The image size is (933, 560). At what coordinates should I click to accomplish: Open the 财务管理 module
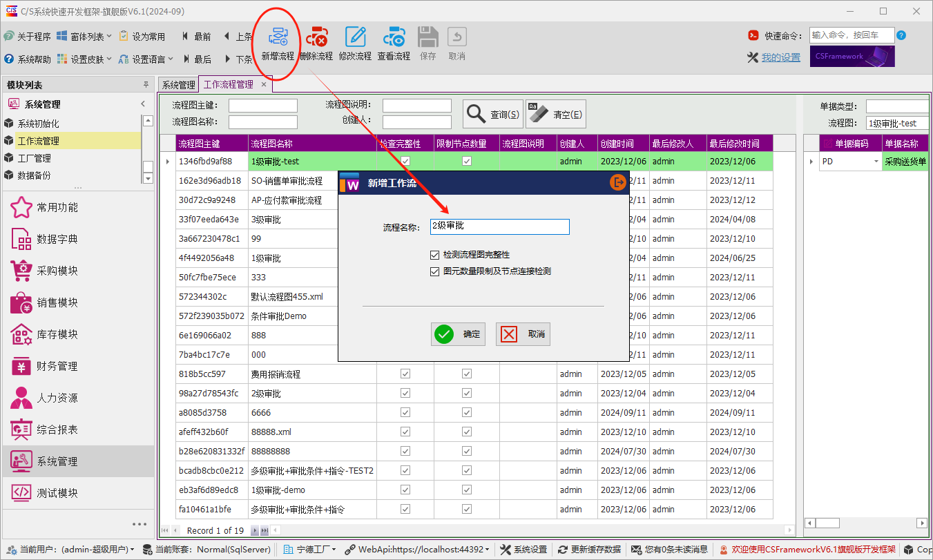(79, 366)
